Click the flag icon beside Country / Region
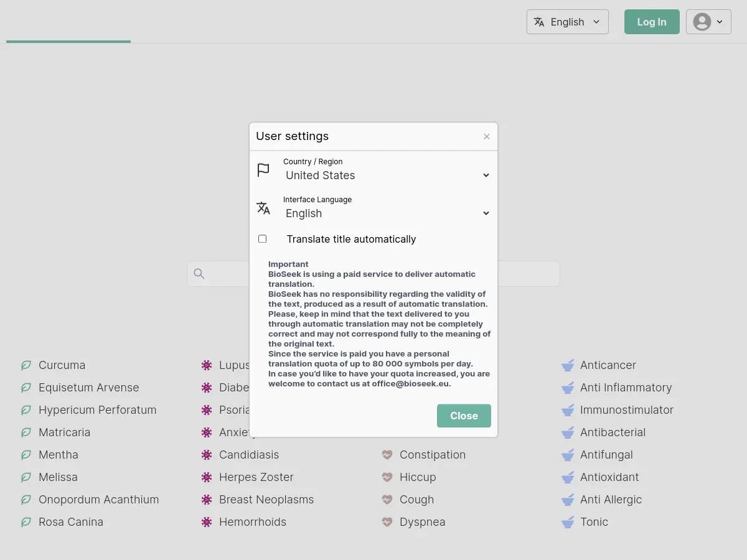Screen dimensions: 747x560 (x=263, y=170)
